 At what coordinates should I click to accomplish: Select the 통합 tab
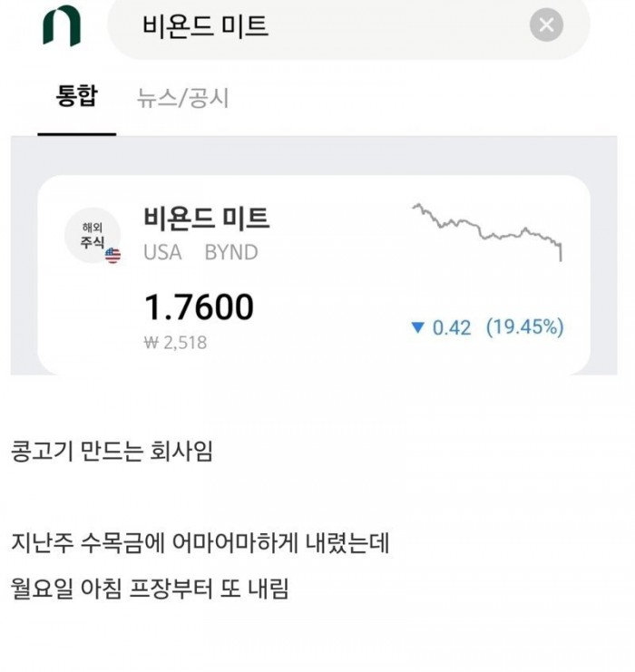pyautogui.click(x=76, y=98)
